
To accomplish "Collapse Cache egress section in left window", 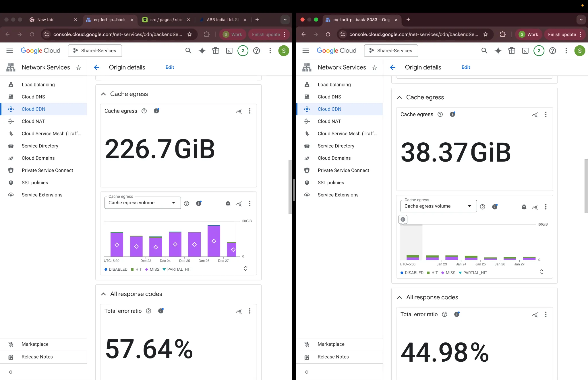I will tap(103, 94).
